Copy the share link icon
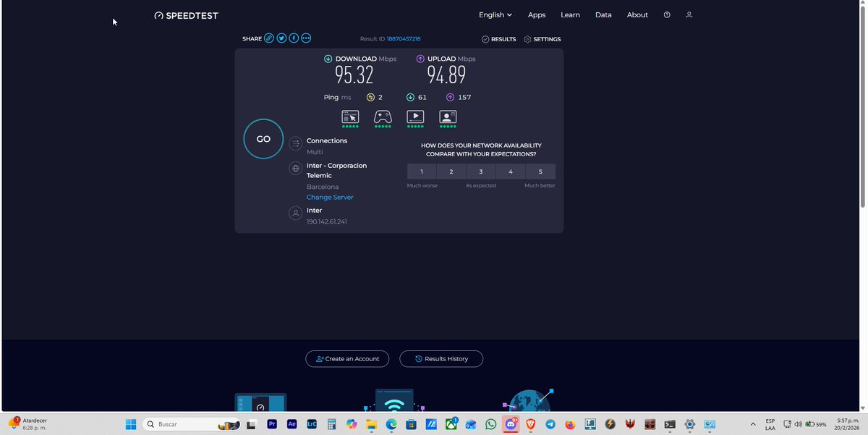Screen dimensions: 868x435 [269, 38]
